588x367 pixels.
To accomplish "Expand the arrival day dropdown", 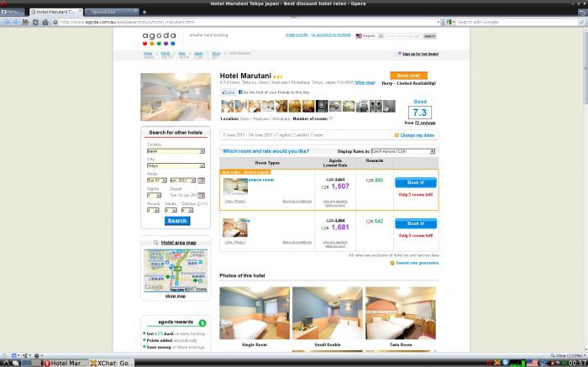I will click(x=157, y=181).
